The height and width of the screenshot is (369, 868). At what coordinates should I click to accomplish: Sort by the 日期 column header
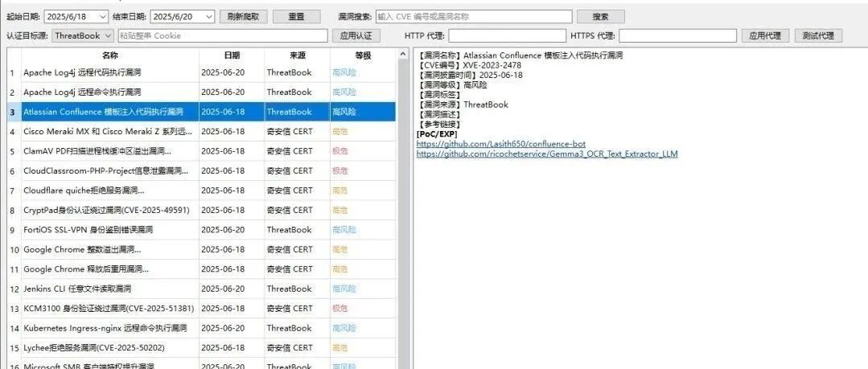tap(232, 55)
